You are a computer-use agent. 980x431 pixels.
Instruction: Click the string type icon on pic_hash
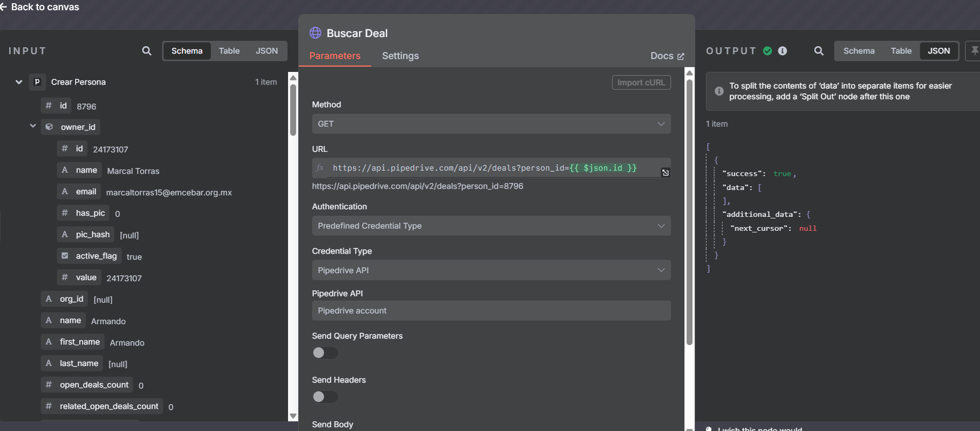tap(65, 235)
